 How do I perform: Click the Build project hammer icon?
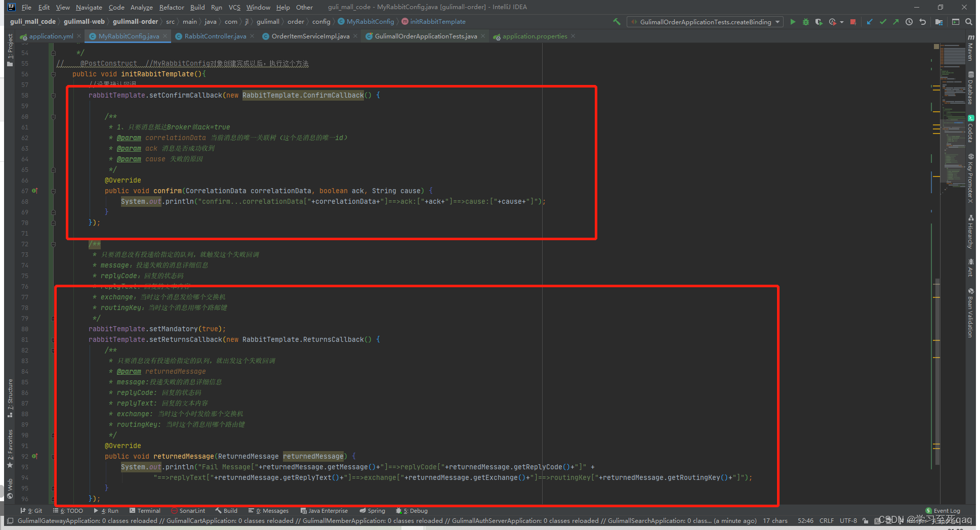pyautogui.click(x=617, y=22)
